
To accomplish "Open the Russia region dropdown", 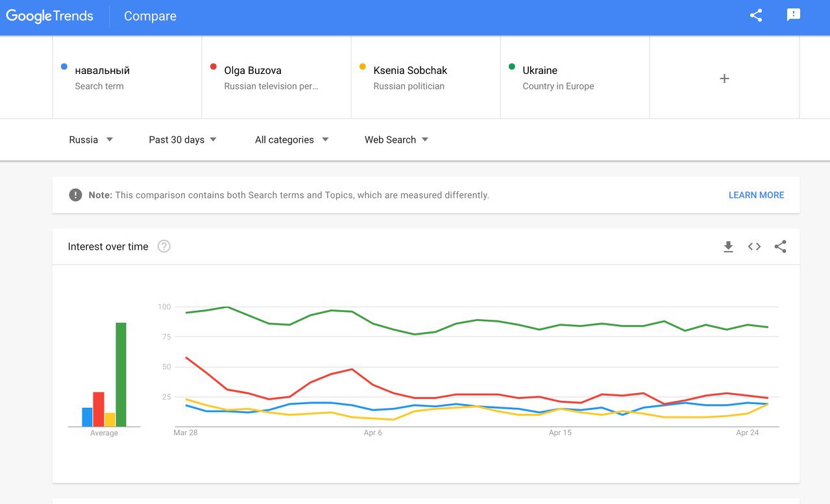I will pyautogui.click(x=91, y=139).
